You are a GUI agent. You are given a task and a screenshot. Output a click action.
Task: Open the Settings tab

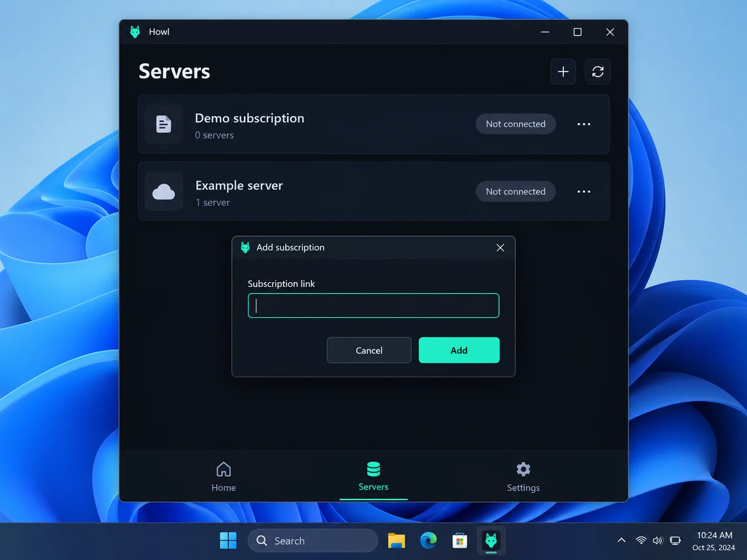coord(524,477)
